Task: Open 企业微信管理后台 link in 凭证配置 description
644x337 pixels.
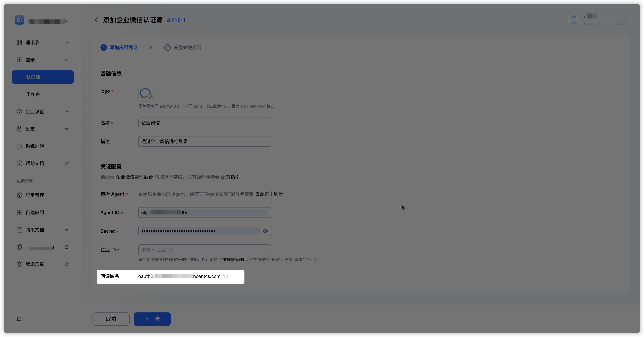Action: [134, 177]
